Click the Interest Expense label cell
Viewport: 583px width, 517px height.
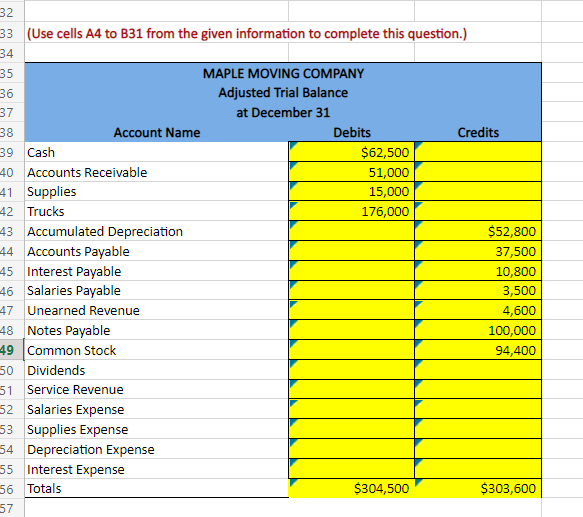[x=156, y=469]
